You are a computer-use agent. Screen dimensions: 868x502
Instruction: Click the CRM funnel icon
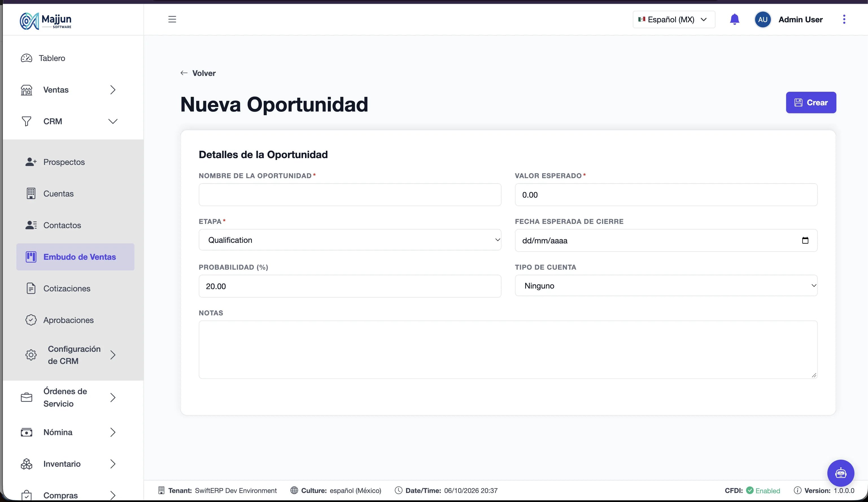click(x=27, y=121)
